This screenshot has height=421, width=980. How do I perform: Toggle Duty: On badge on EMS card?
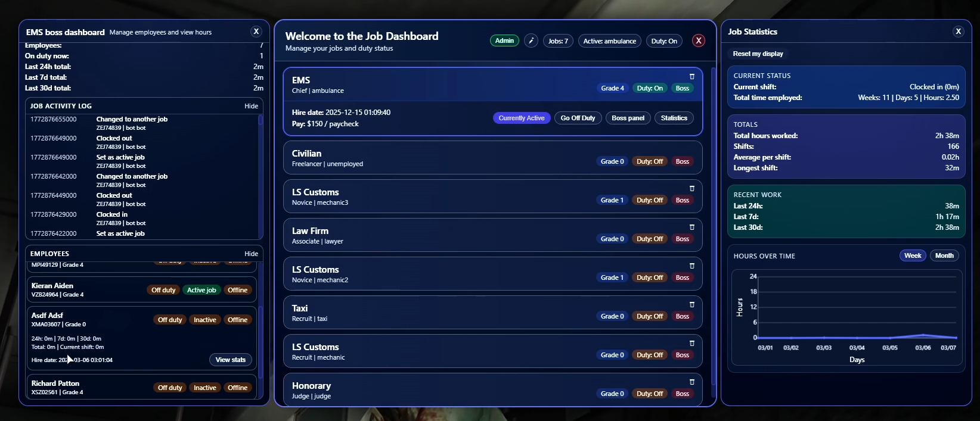tap(650, 88)
